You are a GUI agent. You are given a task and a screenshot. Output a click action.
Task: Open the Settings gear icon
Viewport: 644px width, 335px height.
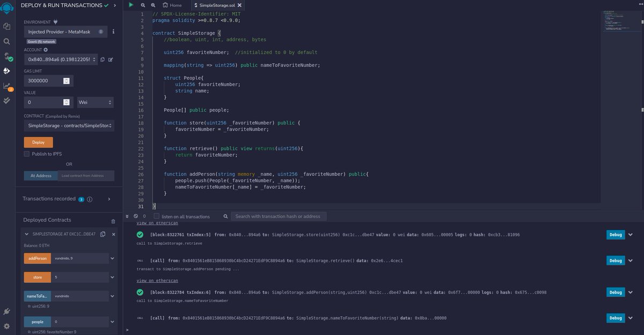point(7,326)
